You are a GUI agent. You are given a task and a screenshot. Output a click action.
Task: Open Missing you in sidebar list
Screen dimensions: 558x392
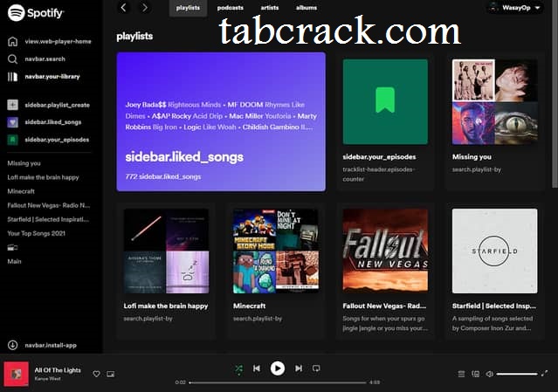[24, 163]
